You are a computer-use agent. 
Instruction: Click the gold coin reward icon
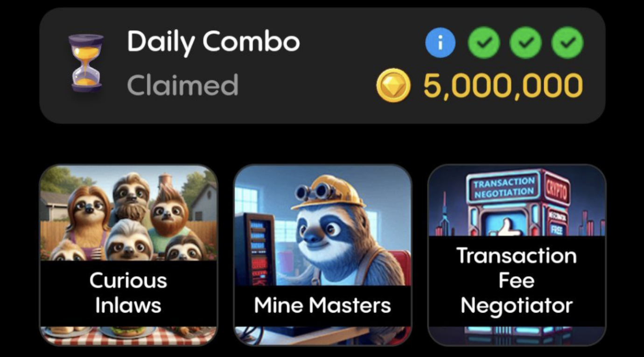(x=393, y=85)
